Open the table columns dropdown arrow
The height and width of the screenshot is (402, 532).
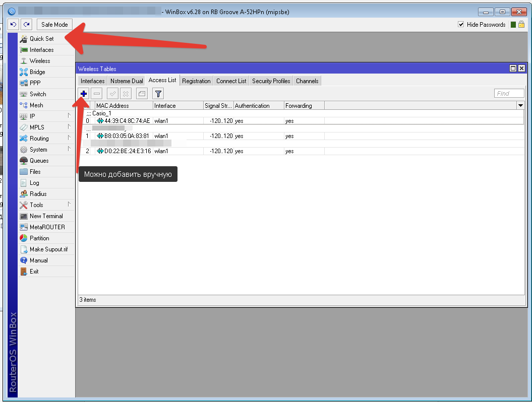pos(520,106)
